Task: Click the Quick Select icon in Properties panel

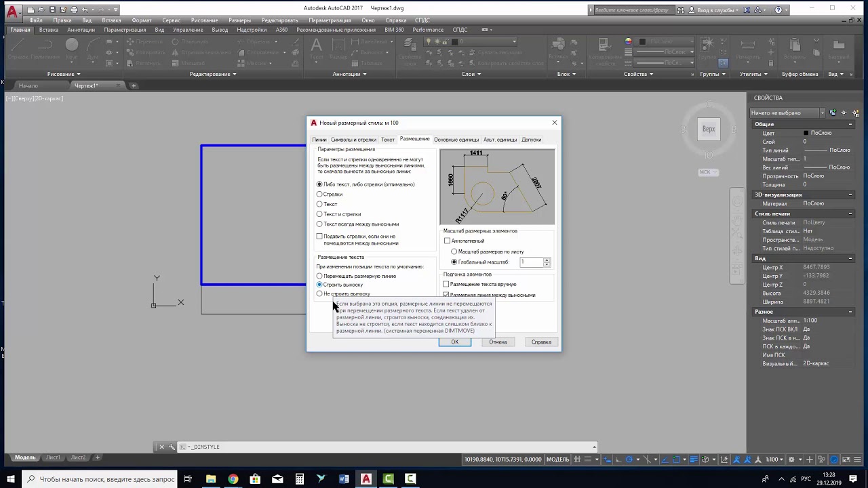Action: coord(856,113)
